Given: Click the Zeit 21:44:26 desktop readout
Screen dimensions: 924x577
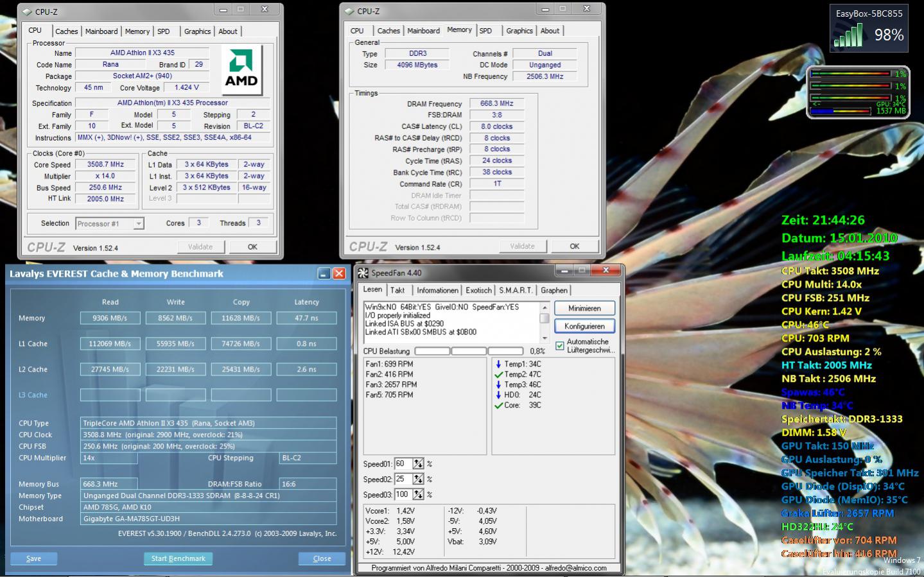Looking at the screenshot, I should (x=823, y=220).
